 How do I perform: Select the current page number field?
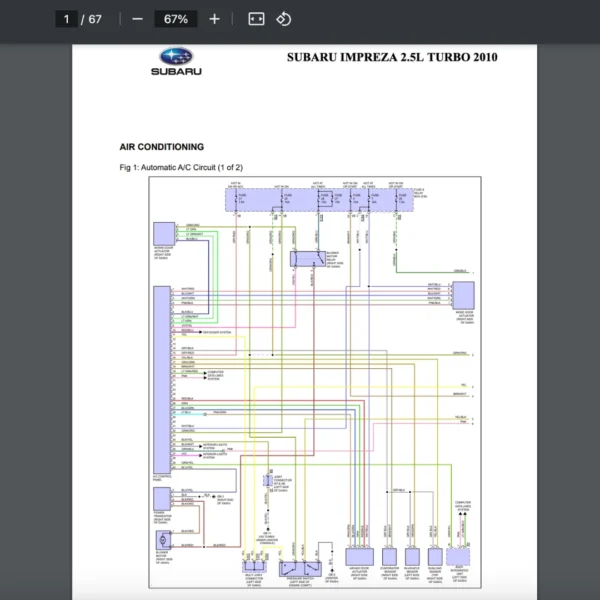(67, 19)
